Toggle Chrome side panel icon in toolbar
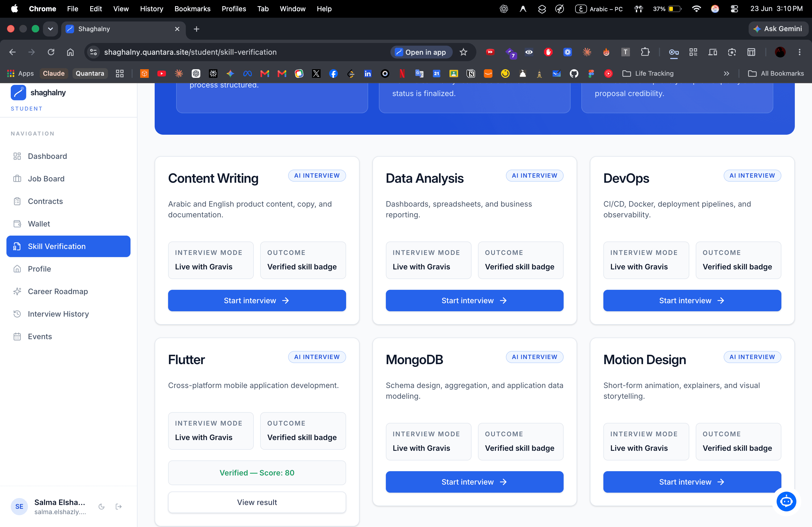This screenshot has width=812, height=527. pos(751,52)
